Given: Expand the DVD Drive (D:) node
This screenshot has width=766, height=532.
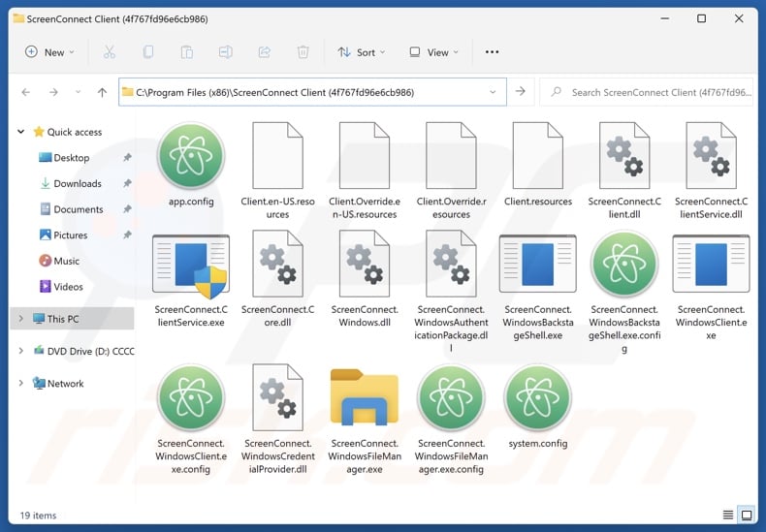Looking at the screenshot, I should pos(21,351).
